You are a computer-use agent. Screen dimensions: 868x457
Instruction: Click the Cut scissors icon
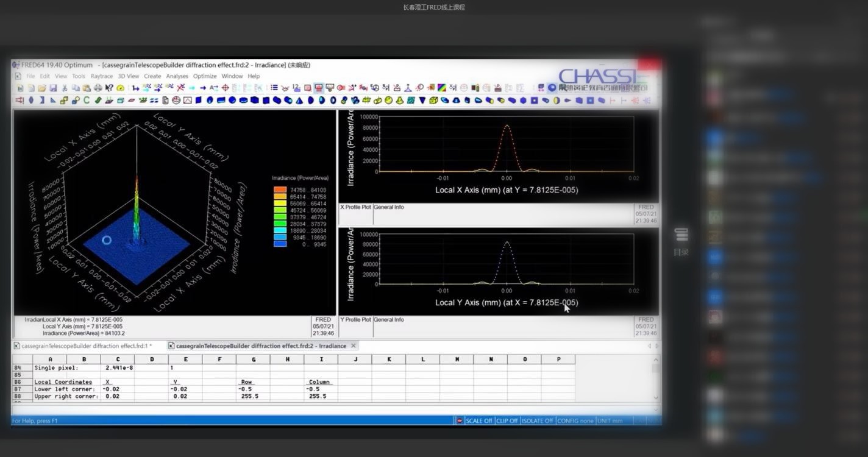point(65,88)
